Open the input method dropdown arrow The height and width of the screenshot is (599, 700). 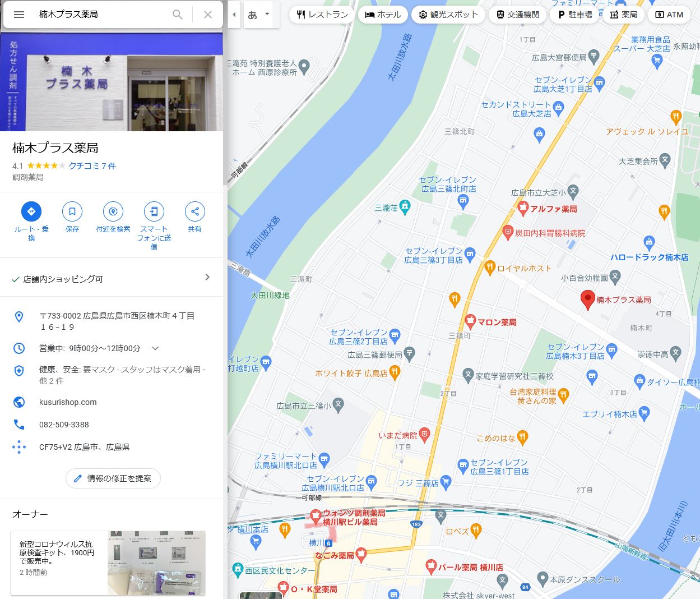coord(267,14)
